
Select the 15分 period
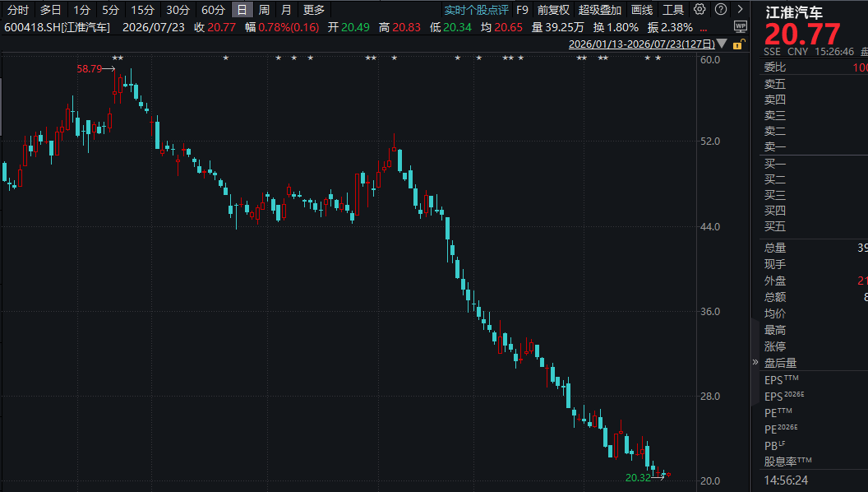coord(142,10)
